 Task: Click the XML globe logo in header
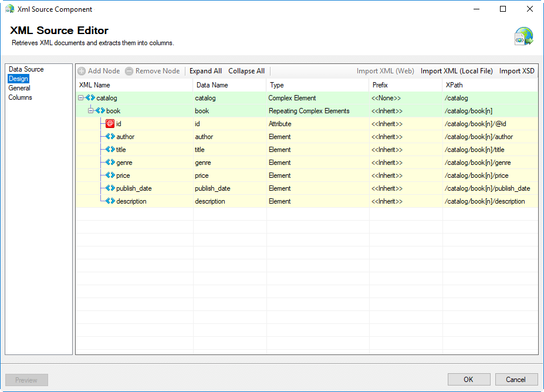524,36
